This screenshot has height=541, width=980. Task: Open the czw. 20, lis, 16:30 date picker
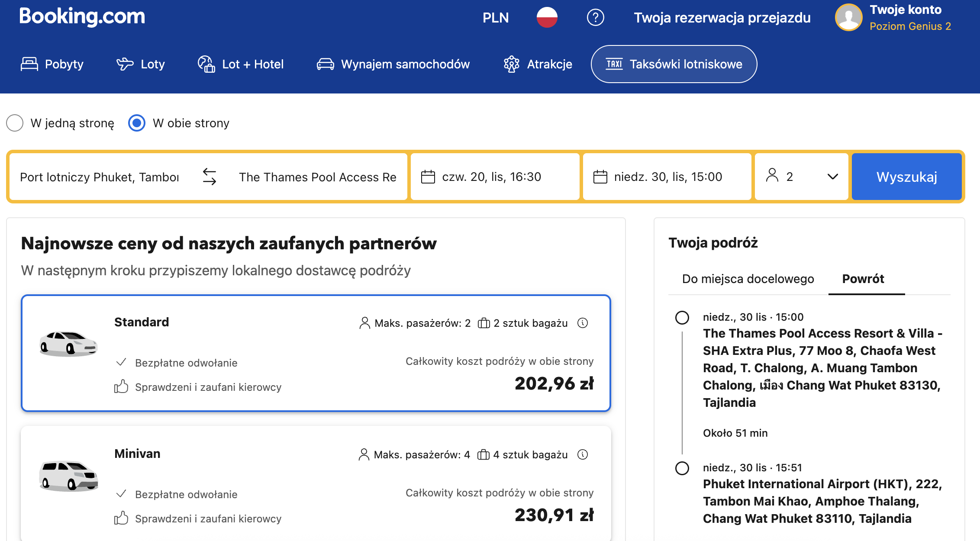click(x=495, y=177)
